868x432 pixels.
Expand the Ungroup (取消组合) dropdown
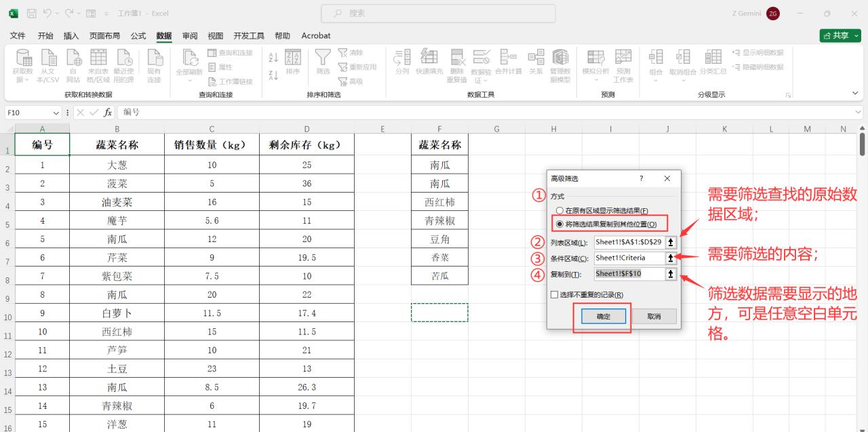pyautogui.click(x=683, y=80)
